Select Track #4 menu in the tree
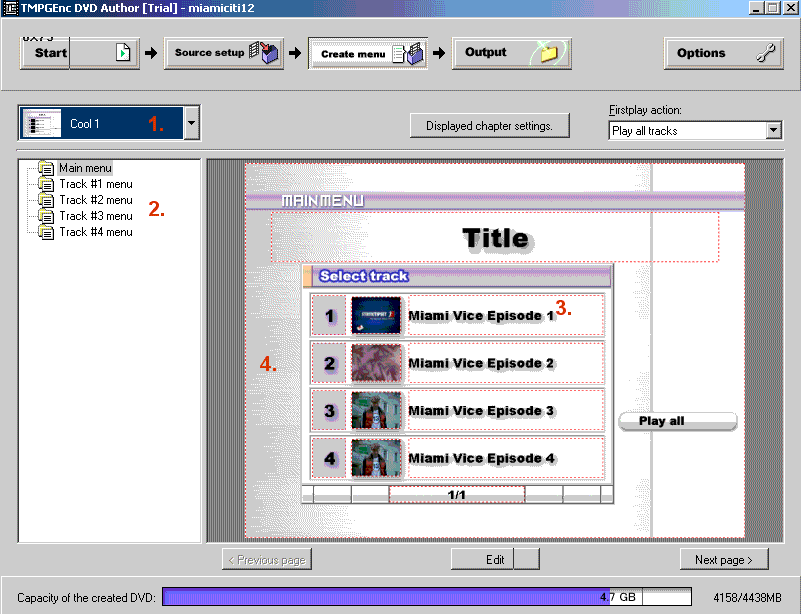This screenshot has height=614, width=801. (x=96, y=232)
